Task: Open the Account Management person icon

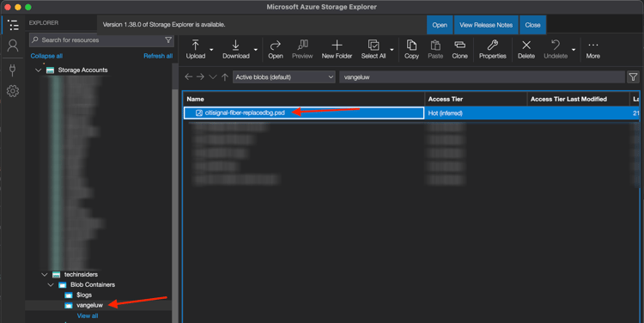Action: (13, 46)
